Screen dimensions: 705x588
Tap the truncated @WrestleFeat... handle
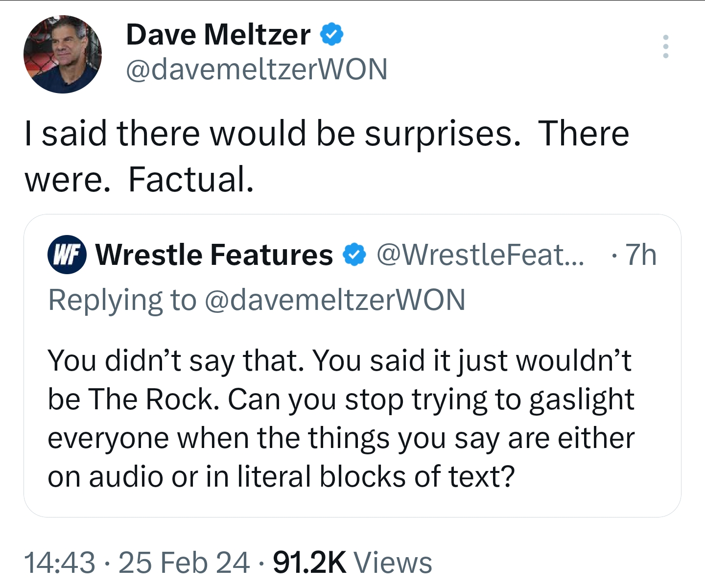[480, 255]
